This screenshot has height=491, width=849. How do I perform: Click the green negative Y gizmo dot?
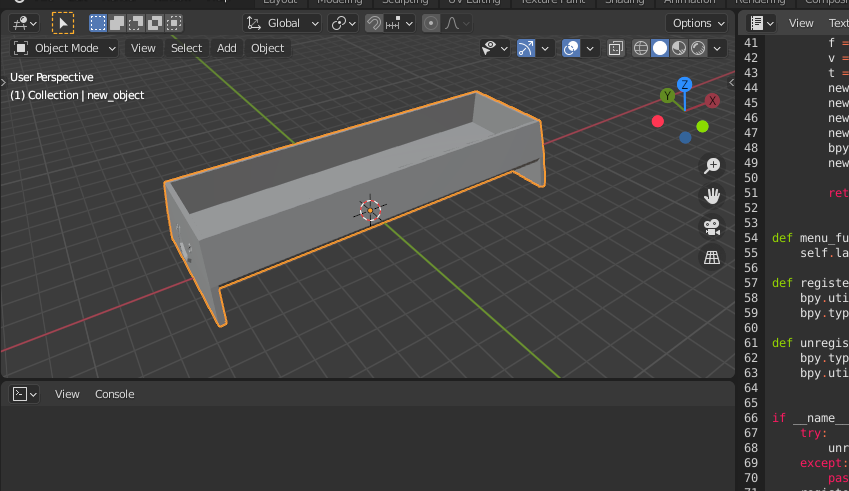pos(702,127)
